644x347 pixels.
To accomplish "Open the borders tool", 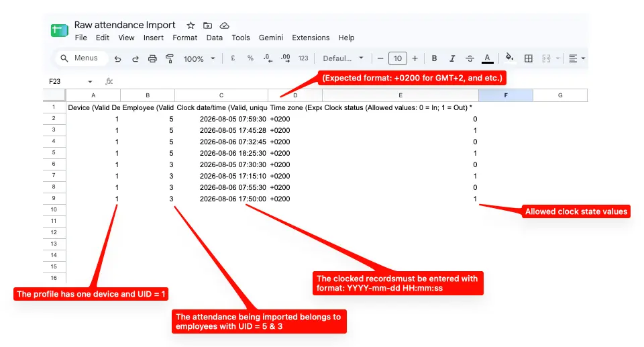I will [x=529, y=58].
